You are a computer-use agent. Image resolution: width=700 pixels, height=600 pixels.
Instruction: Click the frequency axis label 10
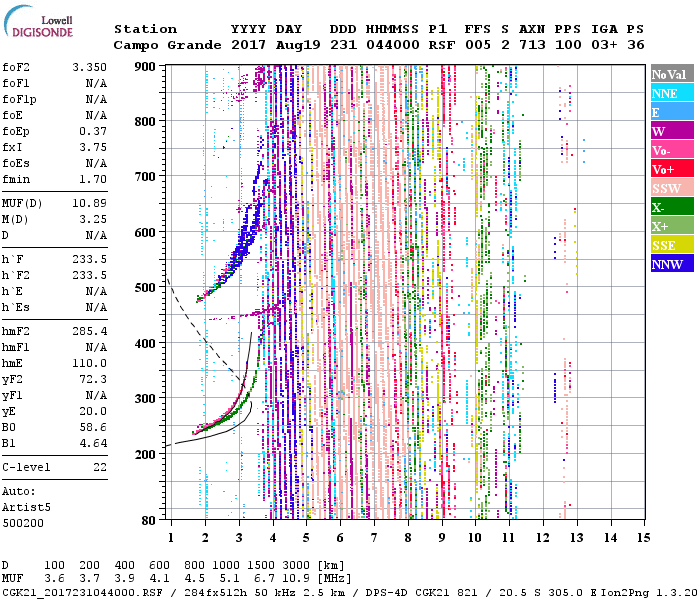coord(475,538)
